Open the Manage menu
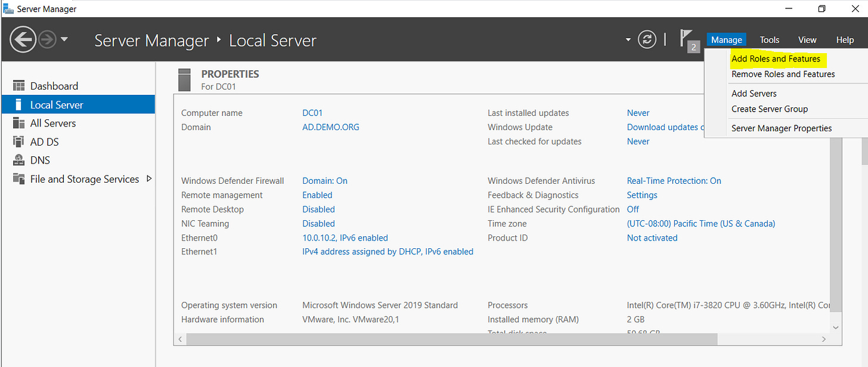Screen dimensions: 868x367 pos(726,40)
